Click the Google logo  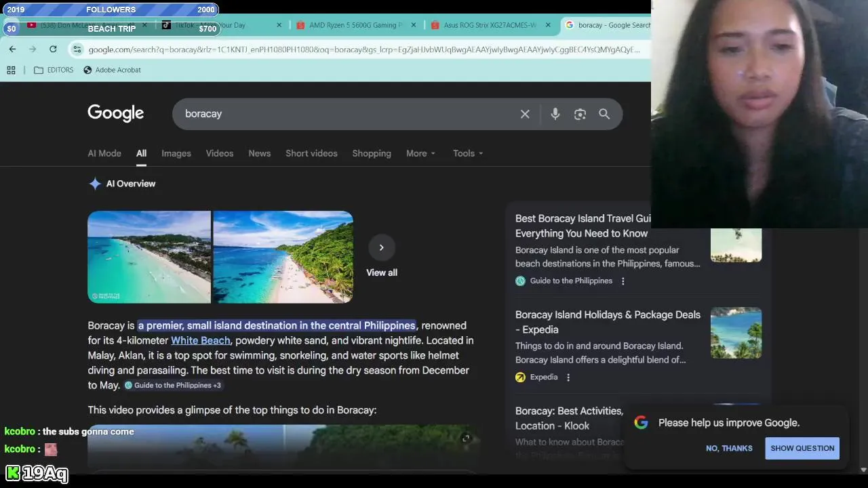[116, 114]
